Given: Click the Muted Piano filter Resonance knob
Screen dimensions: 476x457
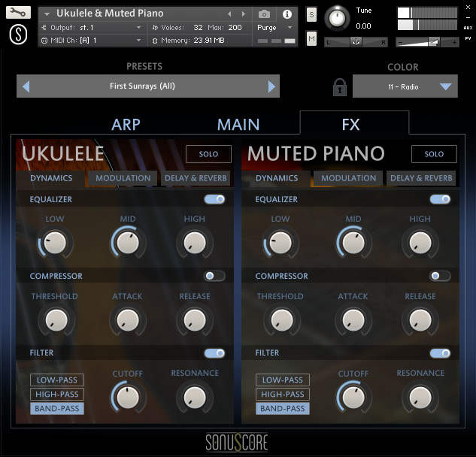Looking at the screenshot, I should point(420,397).
